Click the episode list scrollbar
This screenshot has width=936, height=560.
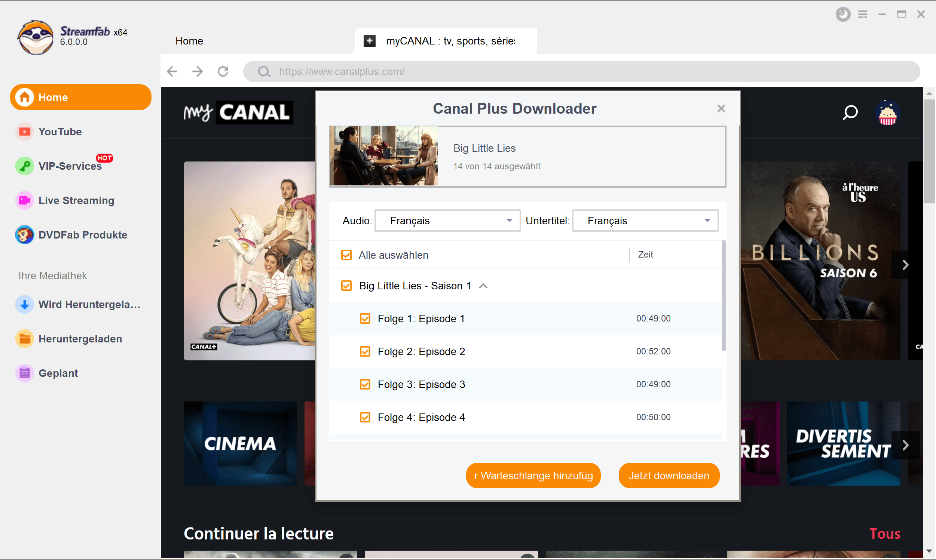pyautogui.click(x=724, y=295)
